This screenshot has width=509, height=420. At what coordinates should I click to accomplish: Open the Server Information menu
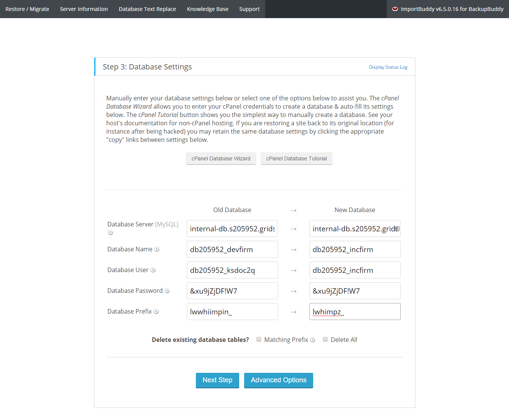pyautogui.click(x=84, y=9)
